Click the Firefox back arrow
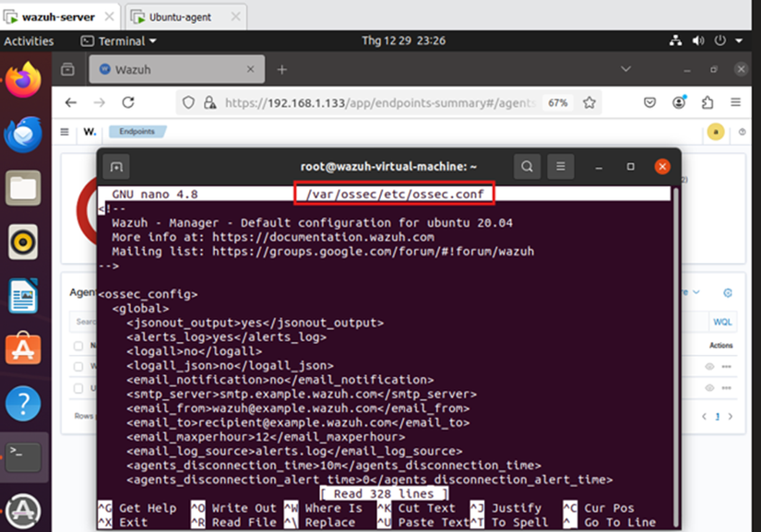This screenshot has width=761, height=532. click(71, 102)
